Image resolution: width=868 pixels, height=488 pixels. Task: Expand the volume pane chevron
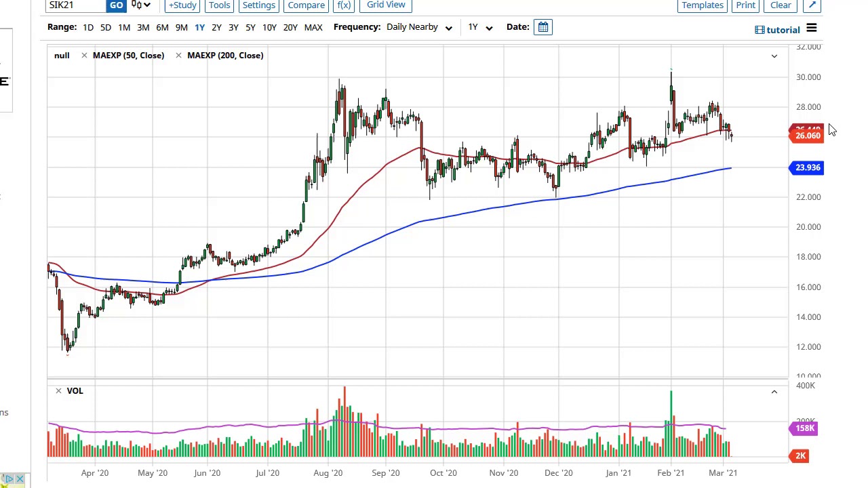774,392
